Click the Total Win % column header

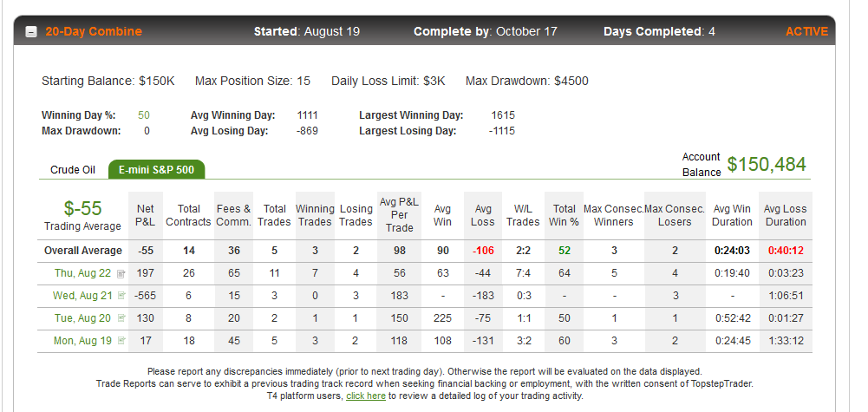pos(565,215)
